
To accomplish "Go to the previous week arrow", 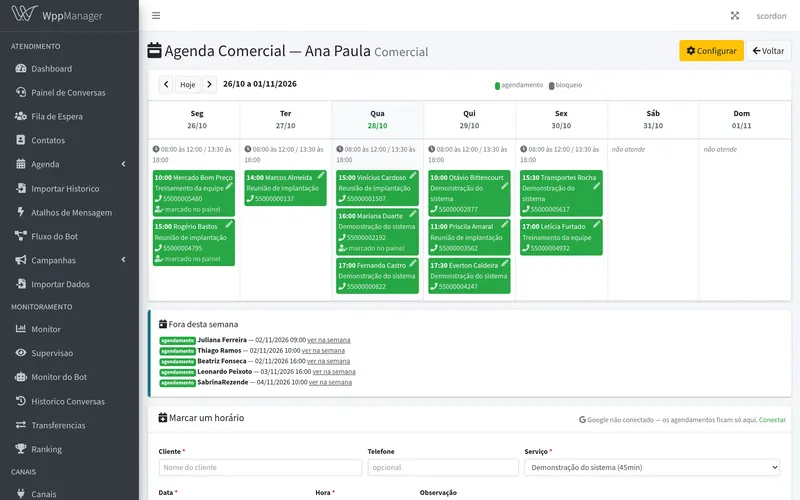I will [166, 84].
